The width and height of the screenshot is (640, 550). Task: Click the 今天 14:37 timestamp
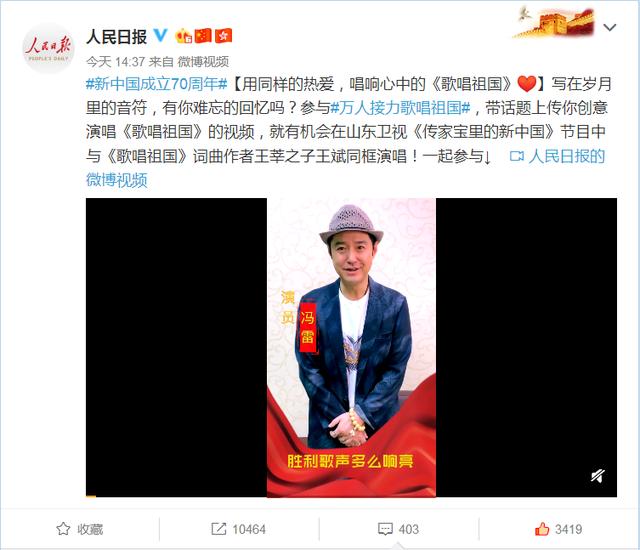click(x=116, y=62)
